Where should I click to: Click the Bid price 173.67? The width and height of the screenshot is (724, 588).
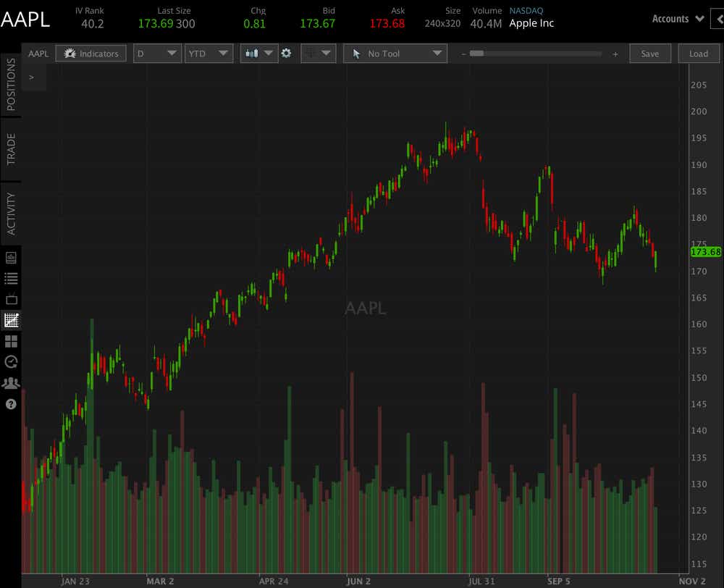tap(318, 23)
